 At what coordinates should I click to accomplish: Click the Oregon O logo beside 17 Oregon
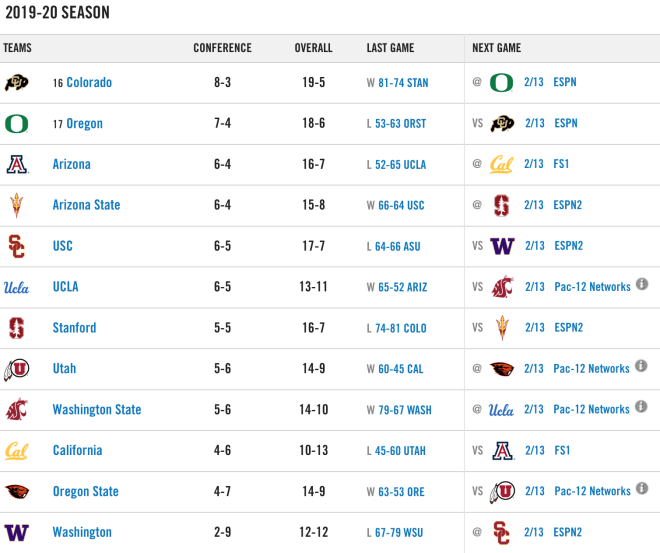pyautogui.click(x=16, y=124)
